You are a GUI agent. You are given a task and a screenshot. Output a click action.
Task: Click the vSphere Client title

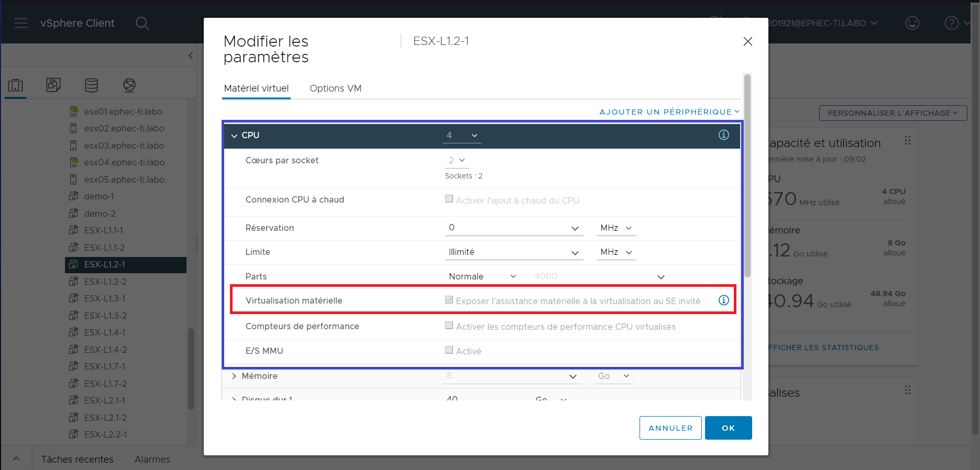click(78, 23)
